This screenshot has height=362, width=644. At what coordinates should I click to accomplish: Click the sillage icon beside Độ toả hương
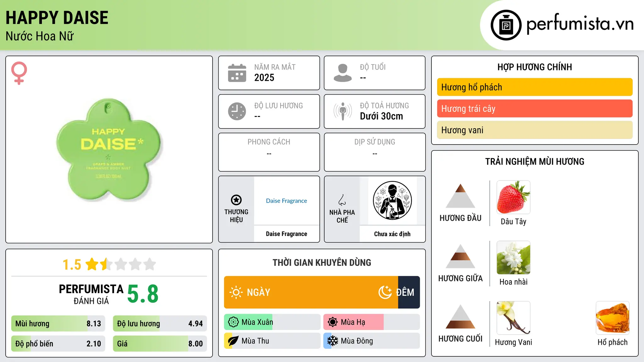[x=343, y=111]
